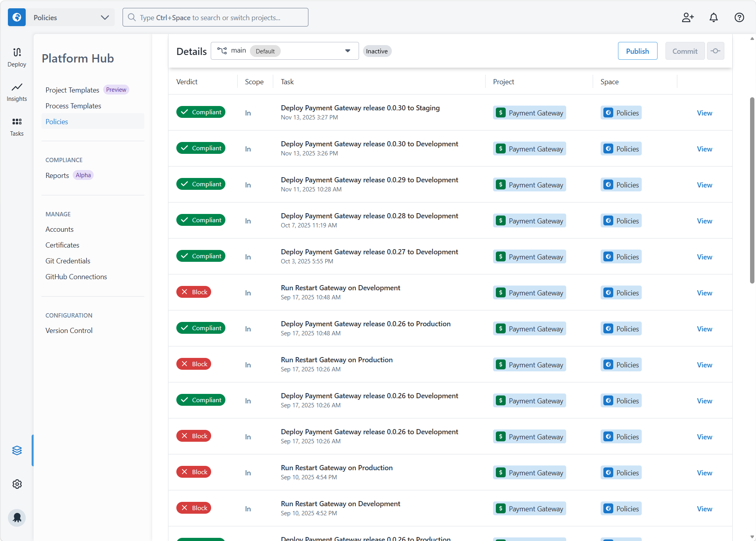Open Process Templates in Platform Hub
This screenshot has height=541, width=756.
[x=73, y=106]
